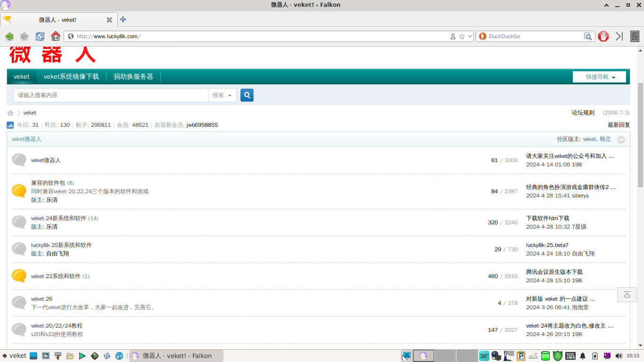The height and width of the screenshot is (362, 644).
Task: Click the sidebar toggle arrow-bar icon
Action: pyautogui.click(x=619, y=36)
